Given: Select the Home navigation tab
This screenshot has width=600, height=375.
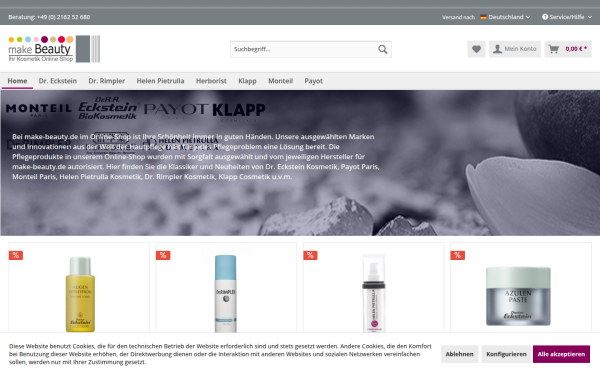Looking at the screenshot, I should point(17,81).
